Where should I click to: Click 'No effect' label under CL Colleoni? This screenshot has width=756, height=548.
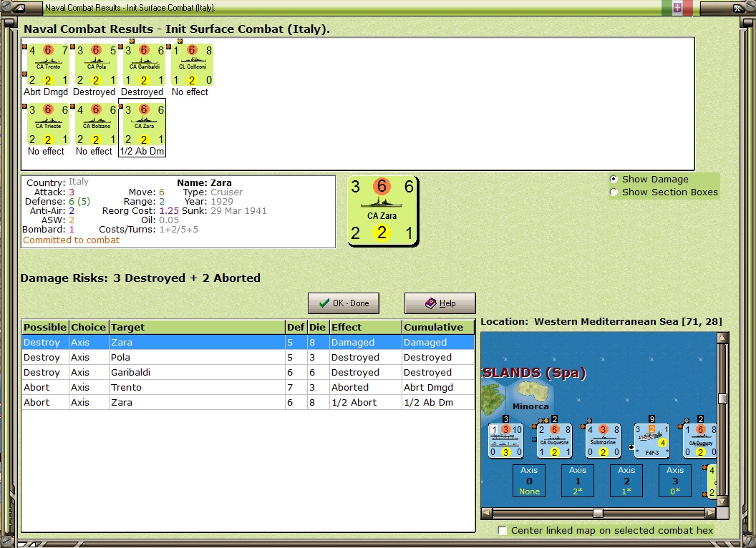190,92
